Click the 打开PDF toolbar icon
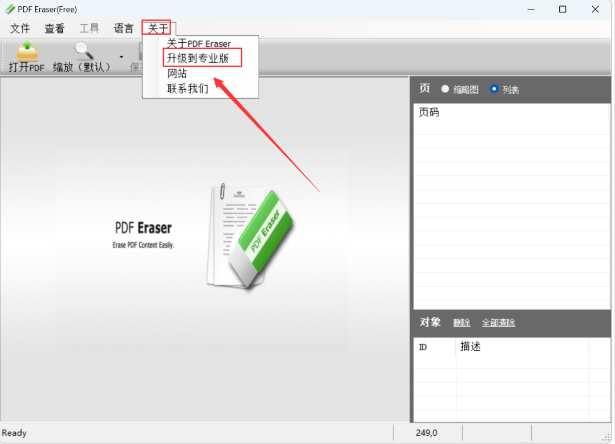 click(27, 57)
